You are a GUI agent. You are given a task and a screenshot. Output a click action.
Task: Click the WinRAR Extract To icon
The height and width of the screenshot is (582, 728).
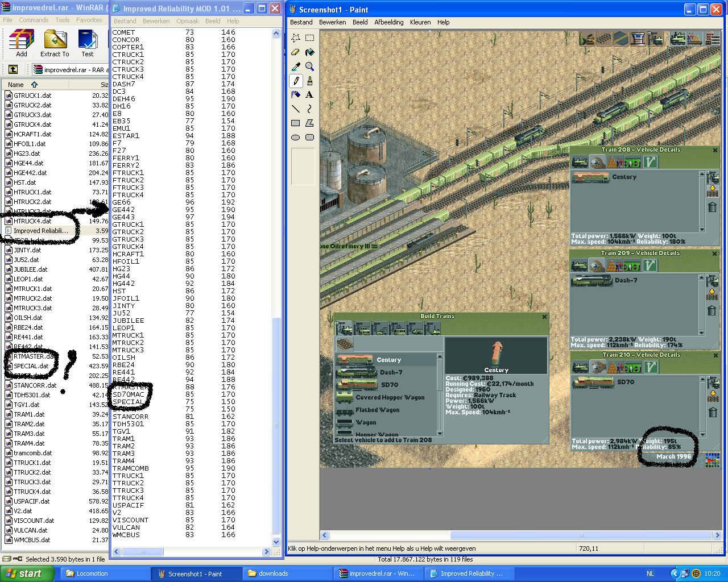click(55, 43)
